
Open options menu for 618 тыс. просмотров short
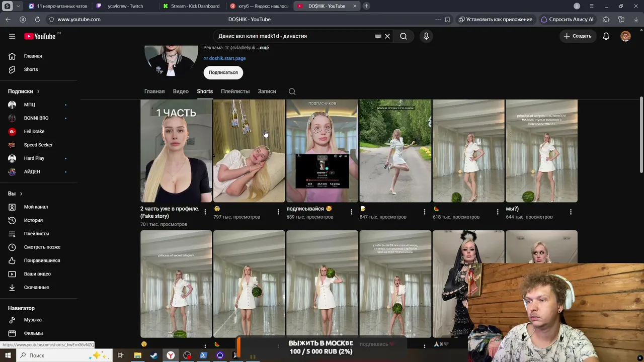[x=498, y=212]
